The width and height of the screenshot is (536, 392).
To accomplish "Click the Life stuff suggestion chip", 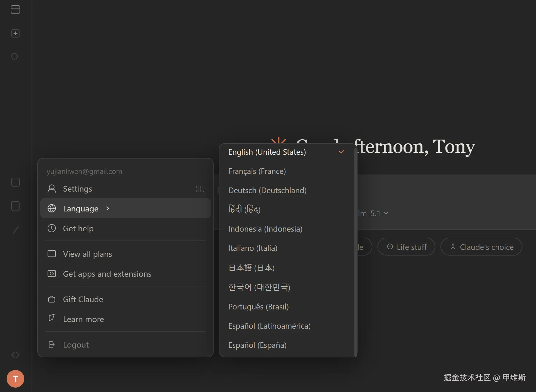I will pyautogui.click(x=406, y=247).
